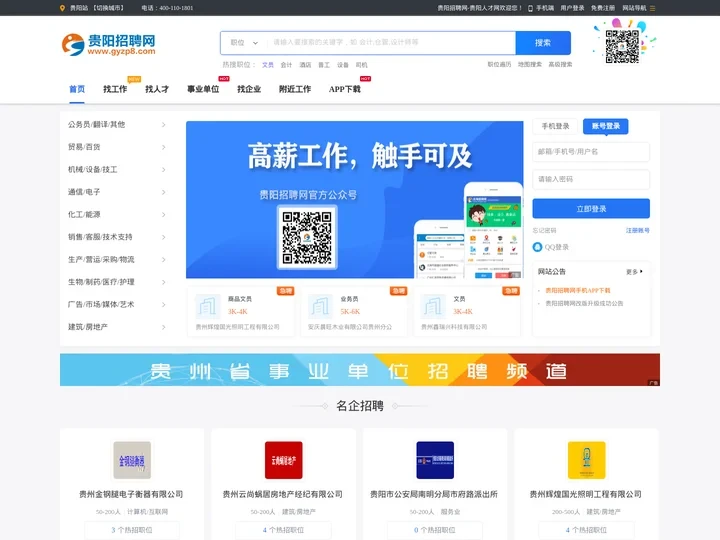Open announcement 贵阳招聘网改版升级成功公告
The width and height of the screenshot is (720, 540).
pos(584,304)
